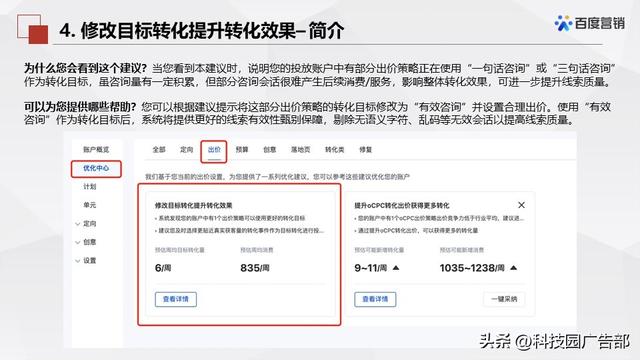The width and height of the screenshot is (640, 360).
Task: Switch to the 预算 tab
Action: click(x=242, y=150)
